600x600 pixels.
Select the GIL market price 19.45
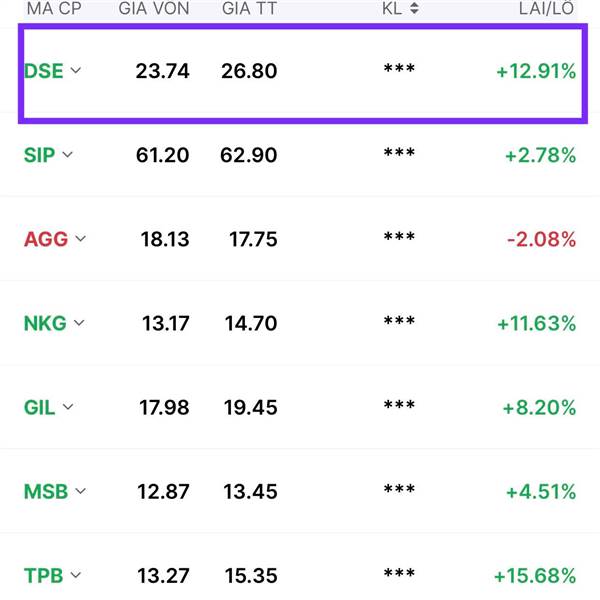pyautogui.click(x=251, y=408)
